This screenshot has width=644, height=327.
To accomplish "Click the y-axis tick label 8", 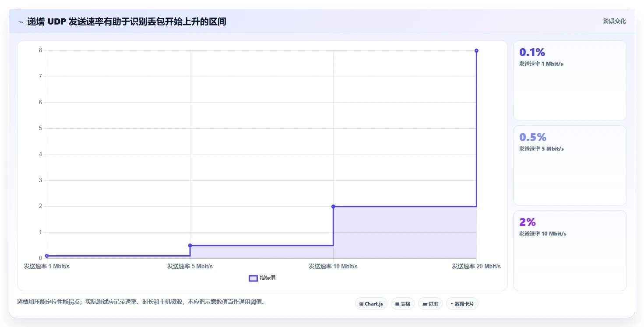I will click(41, 50).
